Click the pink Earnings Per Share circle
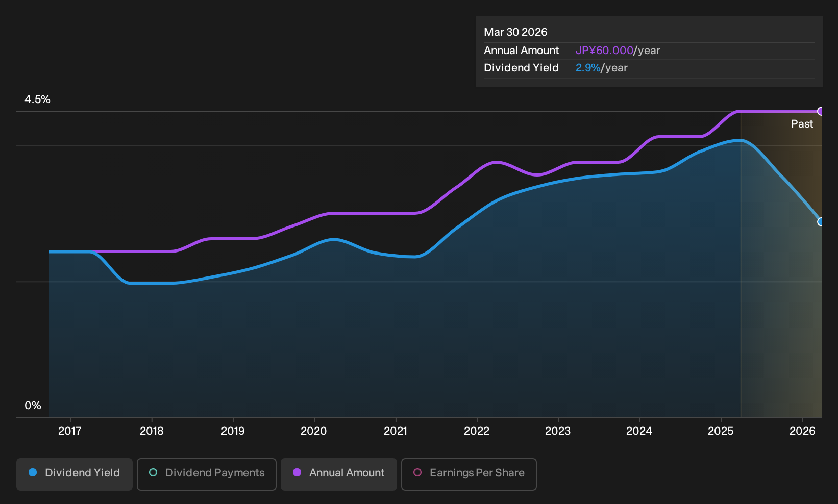The image size is (838, 504). pos(417,472)
